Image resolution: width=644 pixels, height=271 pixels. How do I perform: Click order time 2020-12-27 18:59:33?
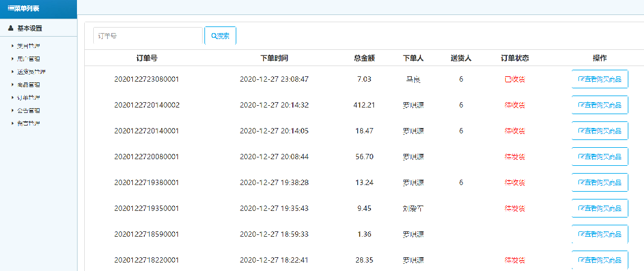(x=274, y=234)
